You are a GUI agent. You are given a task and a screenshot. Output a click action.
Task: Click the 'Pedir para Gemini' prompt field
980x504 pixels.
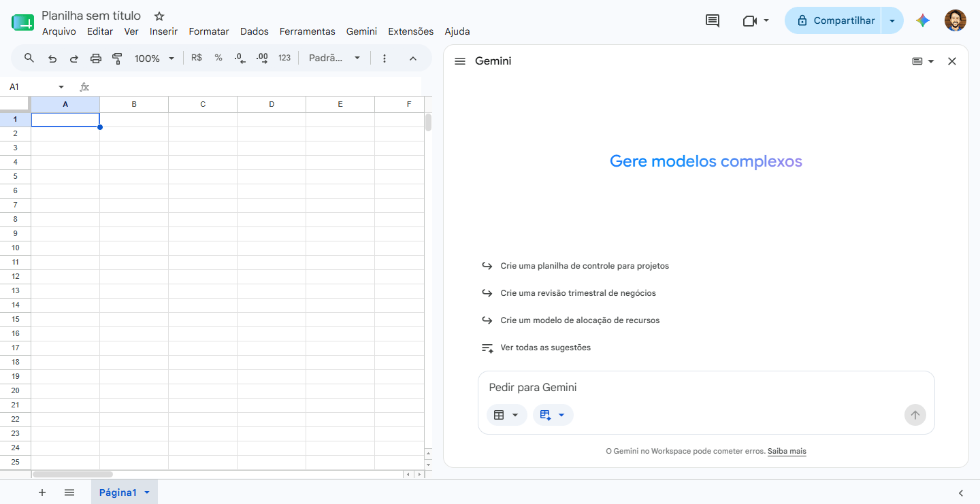706,388
